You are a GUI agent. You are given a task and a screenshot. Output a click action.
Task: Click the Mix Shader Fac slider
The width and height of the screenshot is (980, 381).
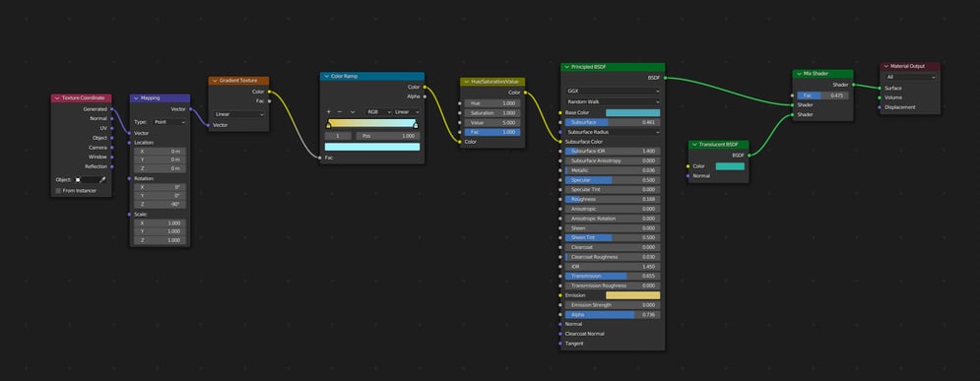point(822,95)
